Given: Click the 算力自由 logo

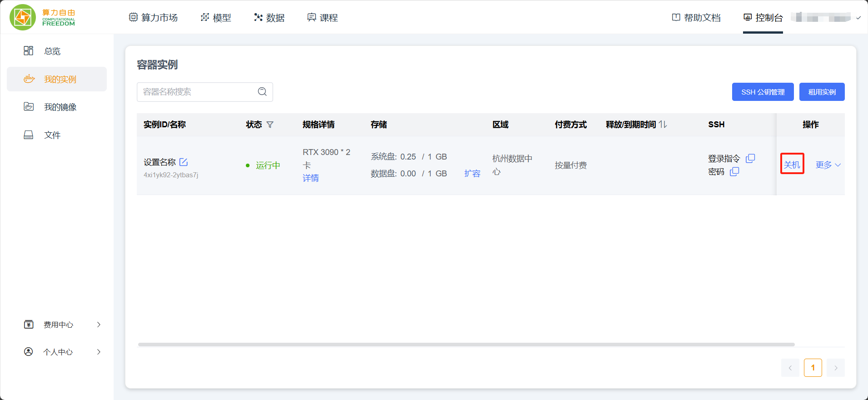Looking at the screenshot, I should [42, 17].
